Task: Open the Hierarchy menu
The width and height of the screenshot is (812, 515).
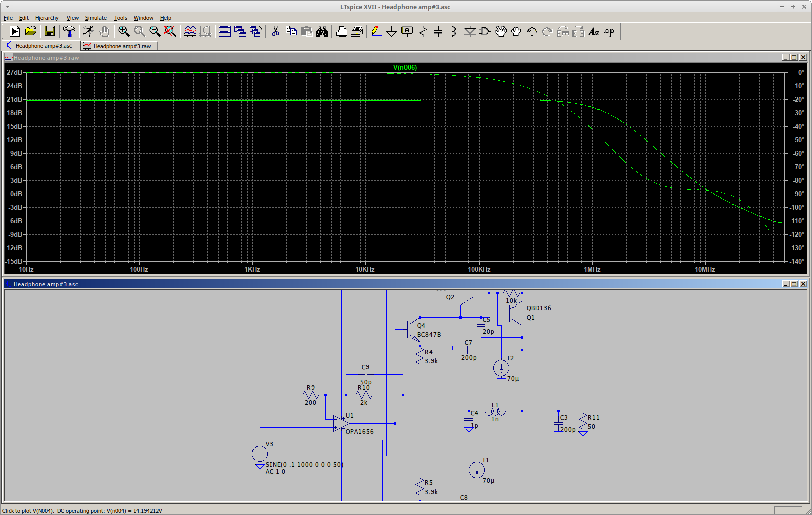Action: coord(47,18)
